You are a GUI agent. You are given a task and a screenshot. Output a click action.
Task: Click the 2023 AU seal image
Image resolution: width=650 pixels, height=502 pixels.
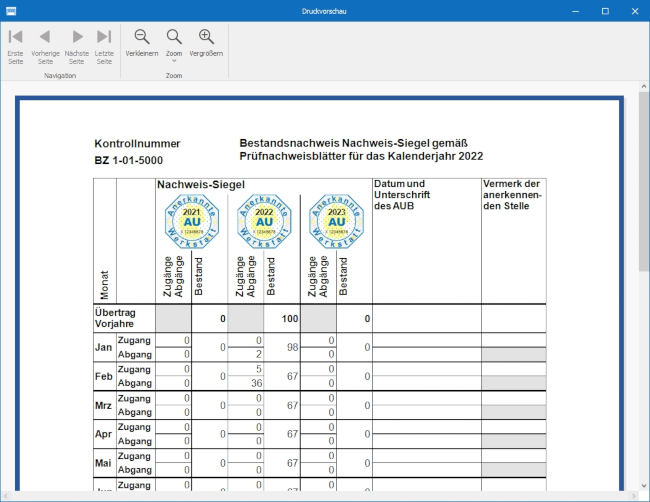pyautogui.click(x=335, y=220)
